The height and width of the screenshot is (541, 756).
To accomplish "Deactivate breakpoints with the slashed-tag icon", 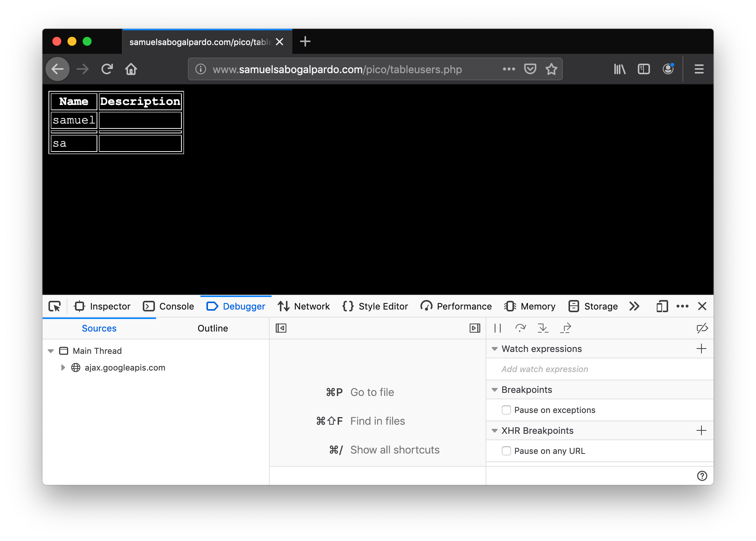I will pos(702,328).
